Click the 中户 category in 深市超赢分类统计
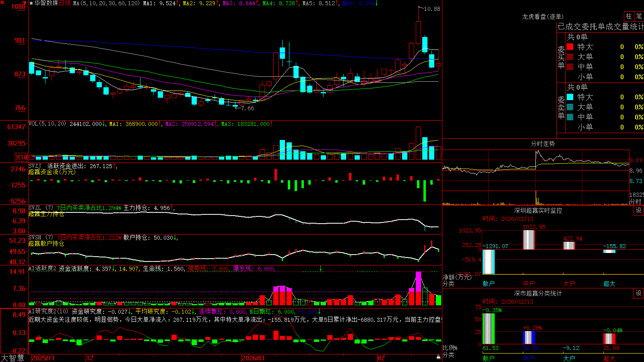The width and height of the screenshot is (644, 362). click(529, 358)
